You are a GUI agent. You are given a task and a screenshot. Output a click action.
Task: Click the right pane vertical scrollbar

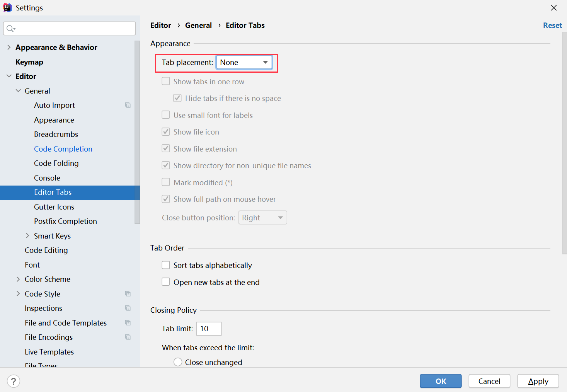564,143
